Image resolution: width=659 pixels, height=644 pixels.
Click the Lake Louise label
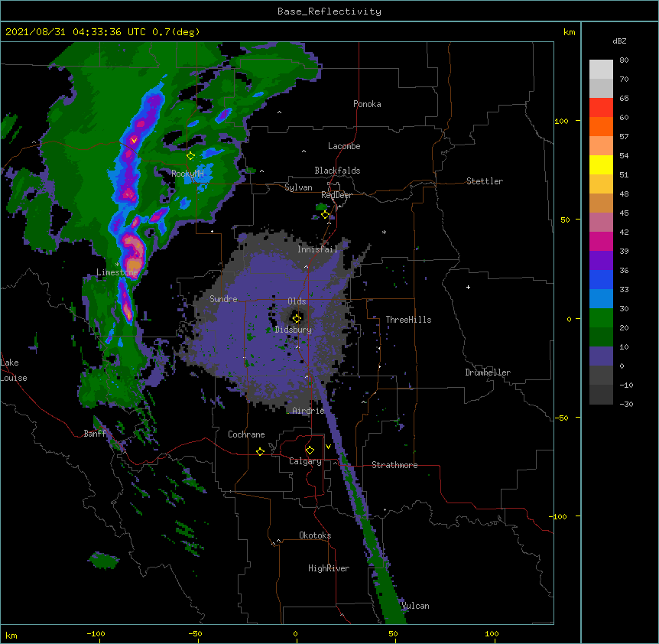coord(14,370)
